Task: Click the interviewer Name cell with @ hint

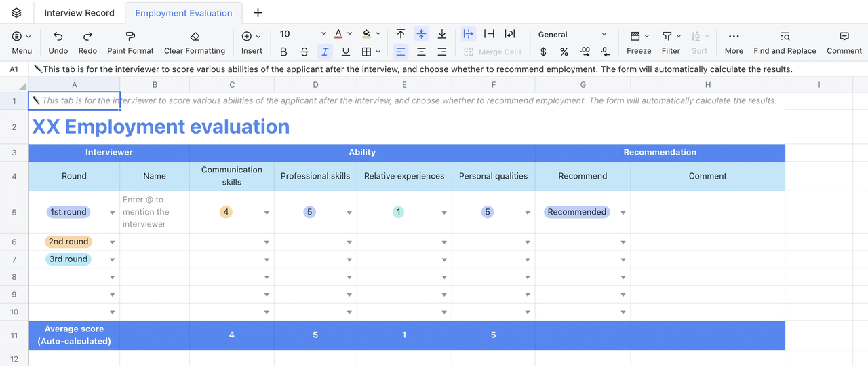Action: coord(155,212)
